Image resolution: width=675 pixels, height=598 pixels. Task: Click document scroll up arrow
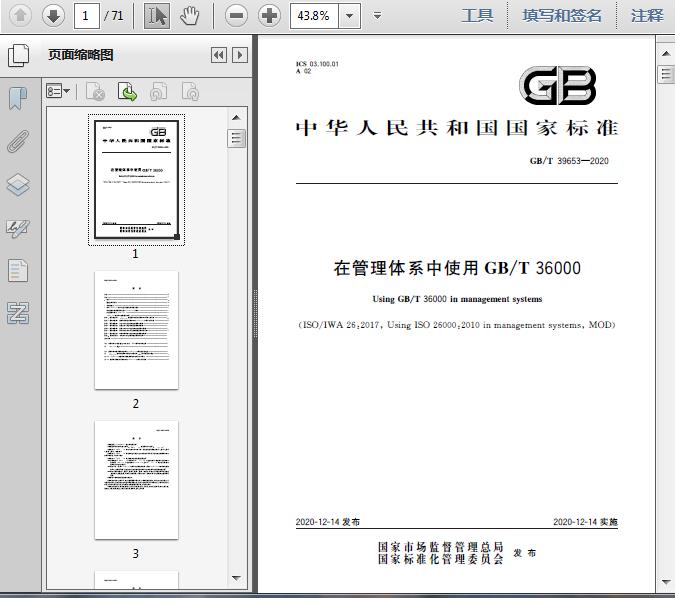[x=666, y=53]
